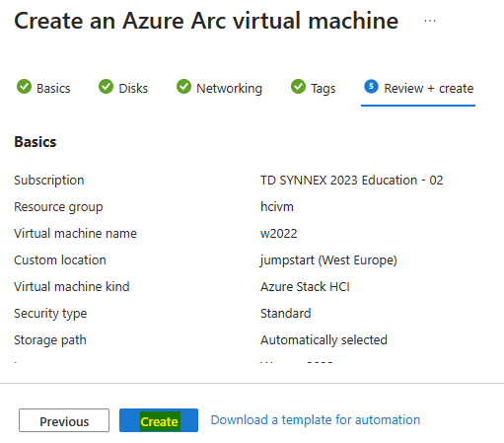
Task: Click the Basics section heading
Action: [36, 142]
